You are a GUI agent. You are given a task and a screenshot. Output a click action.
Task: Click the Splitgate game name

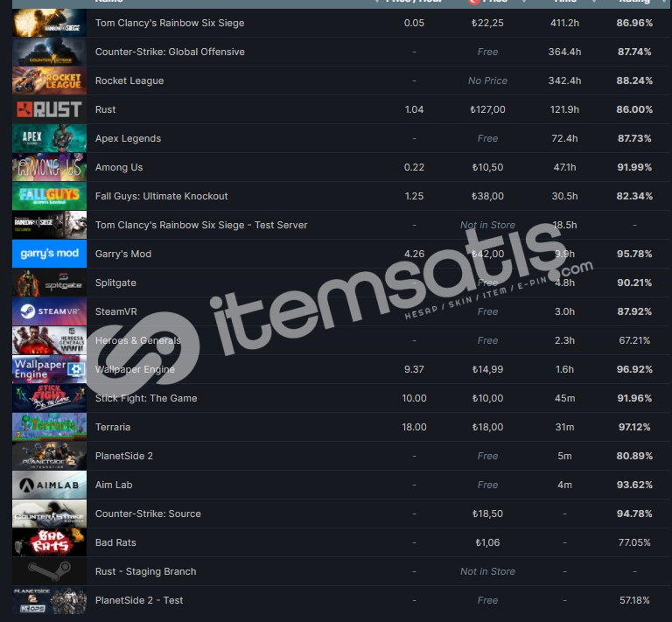pyautogui.click(x=115, y=283)
